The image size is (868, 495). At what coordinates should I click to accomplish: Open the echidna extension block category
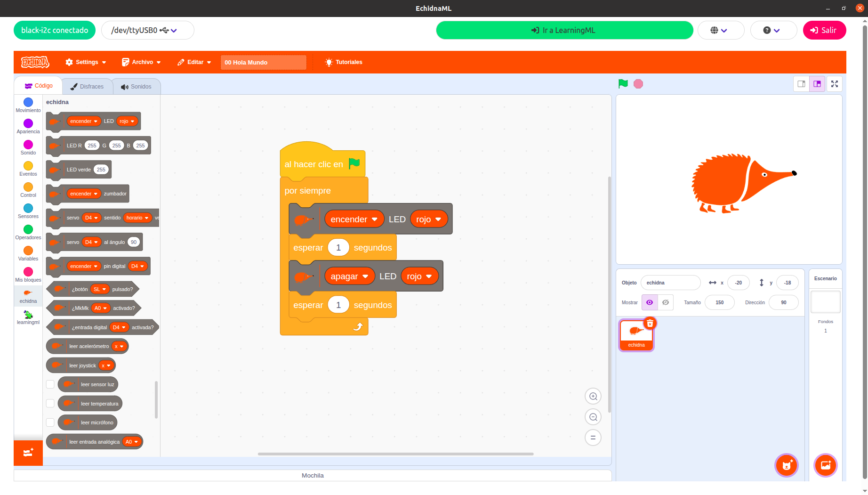(28, 296)
